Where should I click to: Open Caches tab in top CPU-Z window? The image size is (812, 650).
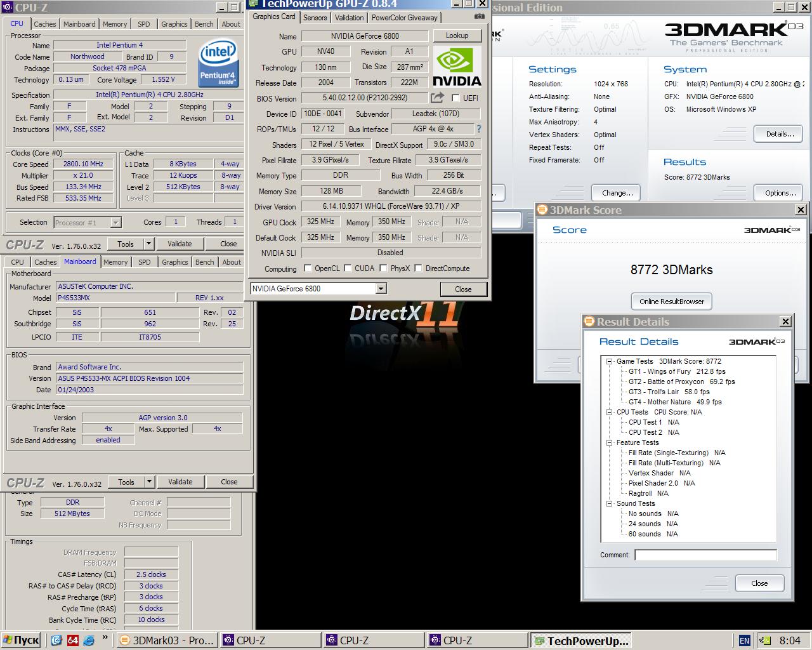point(45,24)
